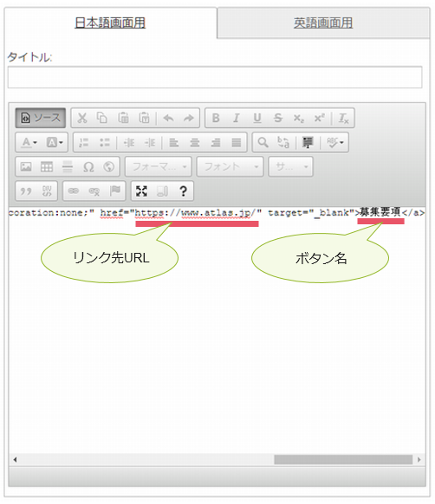
Task: Click the Cut scissors icon
Action: pyautogui.click(x=82, y=118)
